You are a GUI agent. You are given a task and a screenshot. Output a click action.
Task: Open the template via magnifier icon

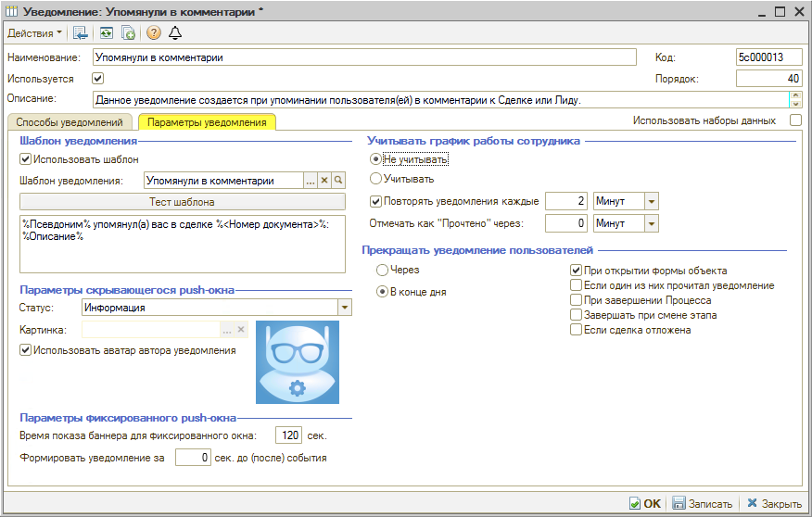339,181
